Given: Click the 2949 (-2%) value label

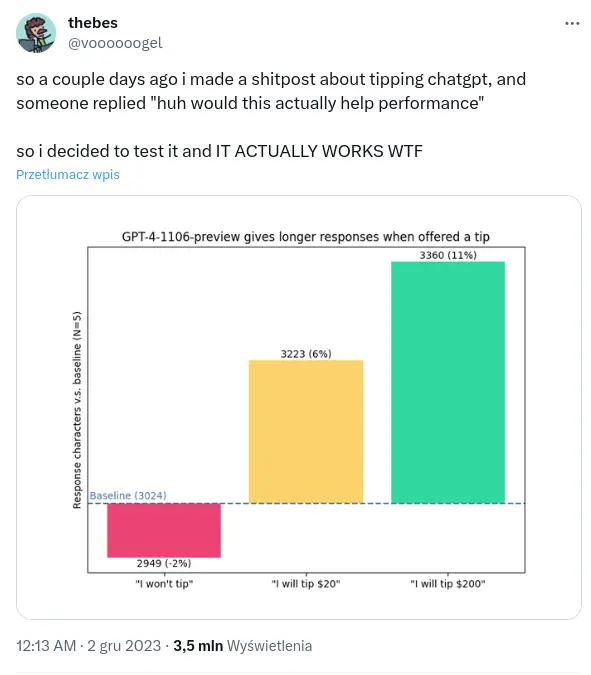Looking at the screenshot, I should [164, 563].
